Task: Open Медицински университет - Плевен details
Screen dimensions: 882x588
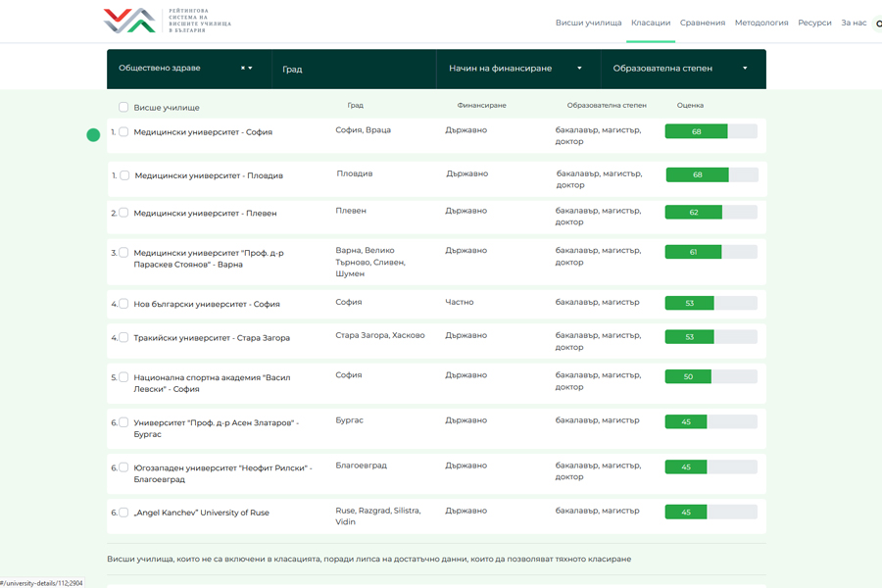Action: coord(205,214)
